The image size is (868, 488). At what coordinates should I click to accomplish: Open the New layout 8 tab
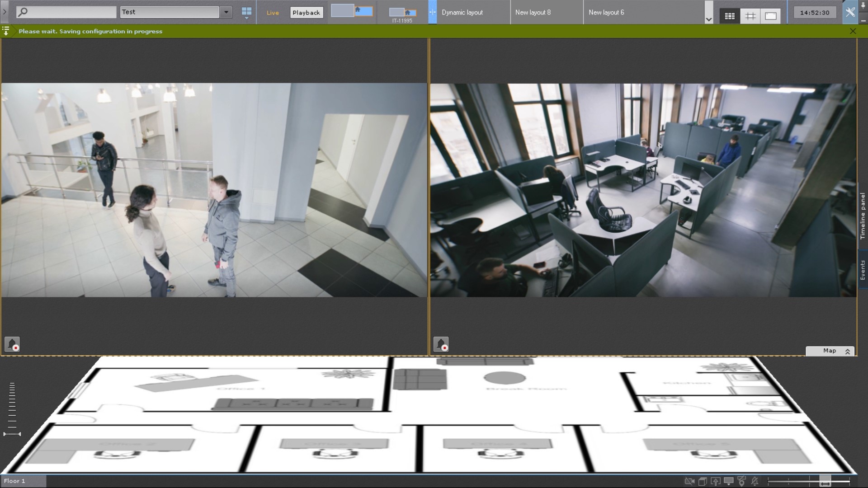click(533, 13)
